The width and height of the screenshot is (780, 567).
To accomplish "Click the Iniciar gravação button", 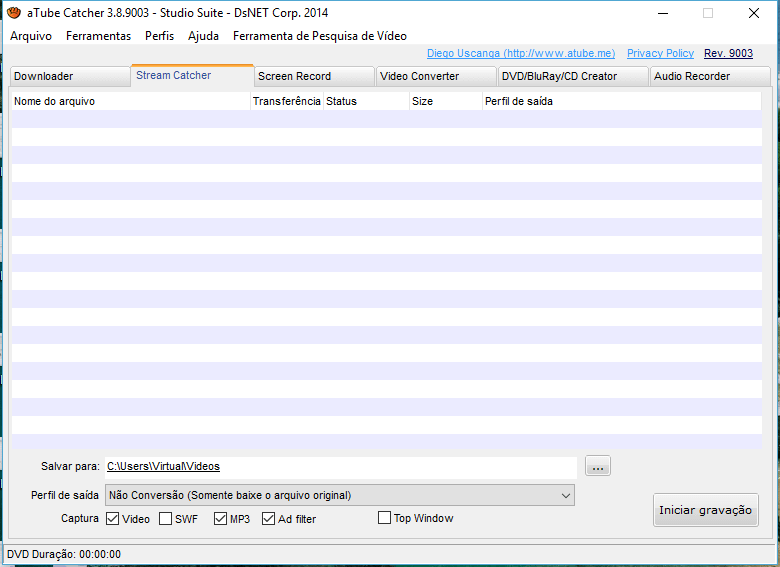I will click(705, 510).
